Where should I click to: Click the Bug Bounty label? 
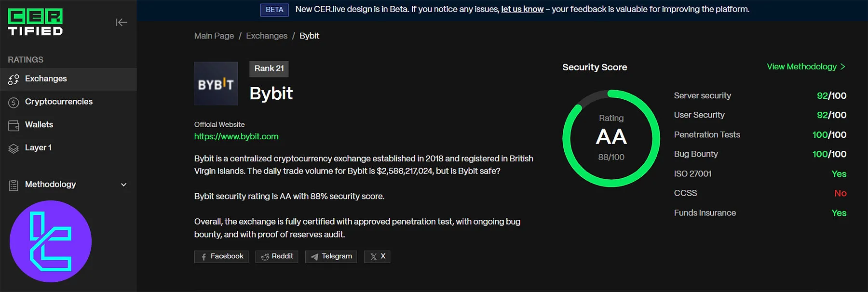point(696,154)
